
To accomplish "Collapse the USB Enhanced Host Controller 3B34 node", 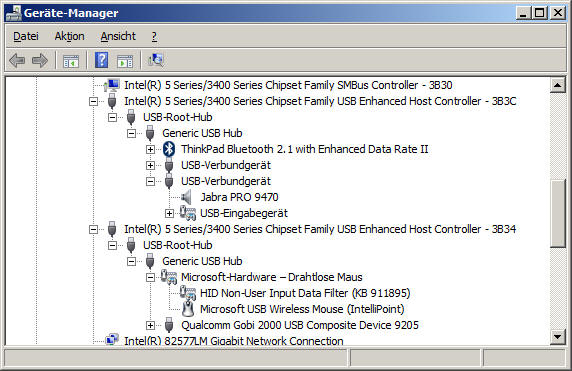I will click(93, 229).
